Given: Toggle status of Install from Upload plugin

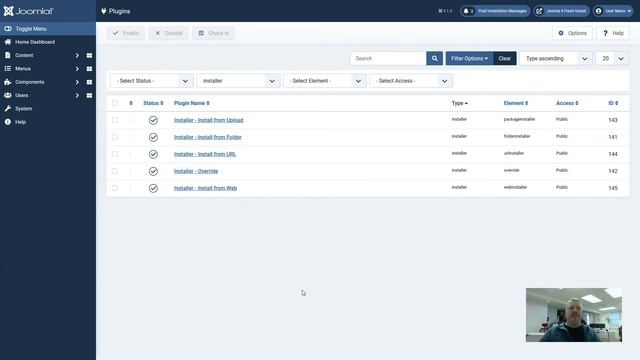Looking at the screenshot, I should click(x=153, y=120).
